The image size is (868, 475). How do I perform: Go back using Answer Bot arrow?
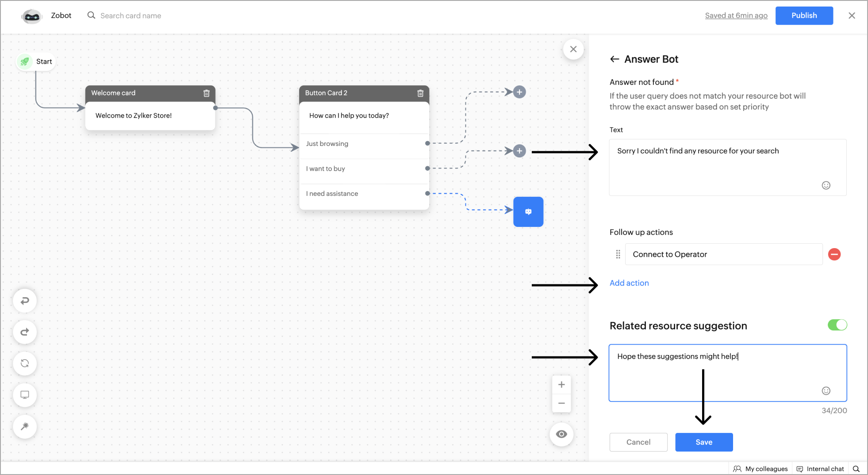click(615, 59)
